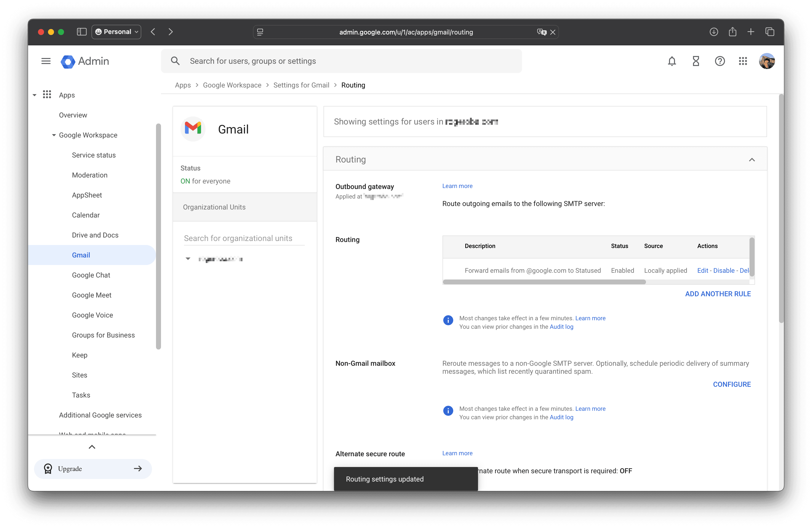812x528 pixels.
Task: Click Safari's share icon
Action: [x=732, y=32]
